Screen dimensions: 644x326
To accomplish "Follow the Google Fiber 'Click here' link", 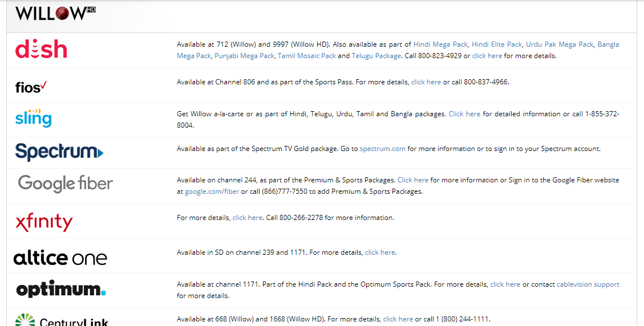I will click(x=413, y=180).
